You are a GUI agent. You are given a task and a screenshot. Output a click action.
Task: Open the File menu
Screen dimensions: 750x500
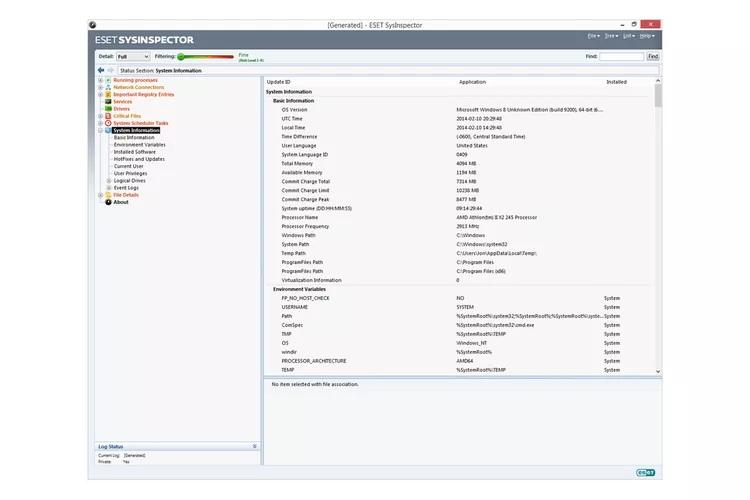click(x=593, y=36)
